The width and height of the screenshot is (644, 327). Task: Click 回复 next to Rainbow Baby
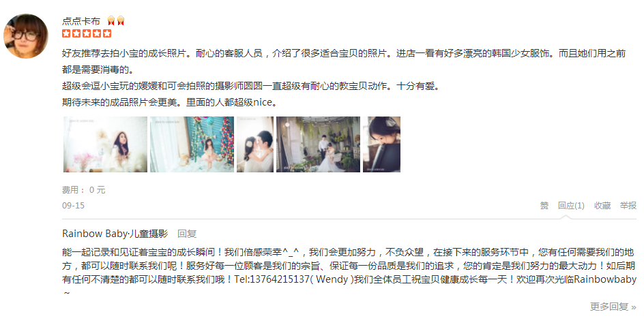(x=187, y=234)
